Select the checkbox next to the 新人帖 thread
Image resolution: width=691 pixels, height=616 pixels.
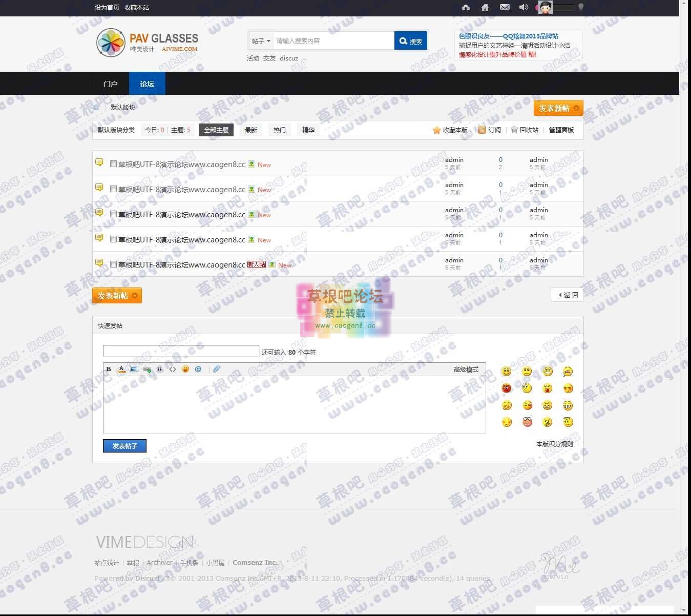coord(113,264)
